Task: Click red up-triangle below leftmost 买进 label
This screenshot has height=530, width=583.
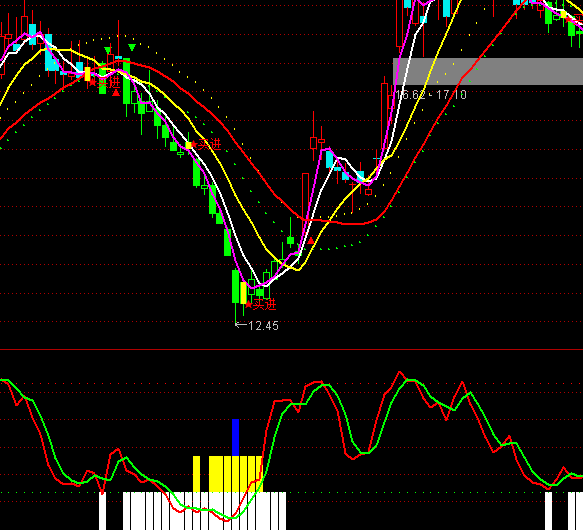Action: (116, 93)
